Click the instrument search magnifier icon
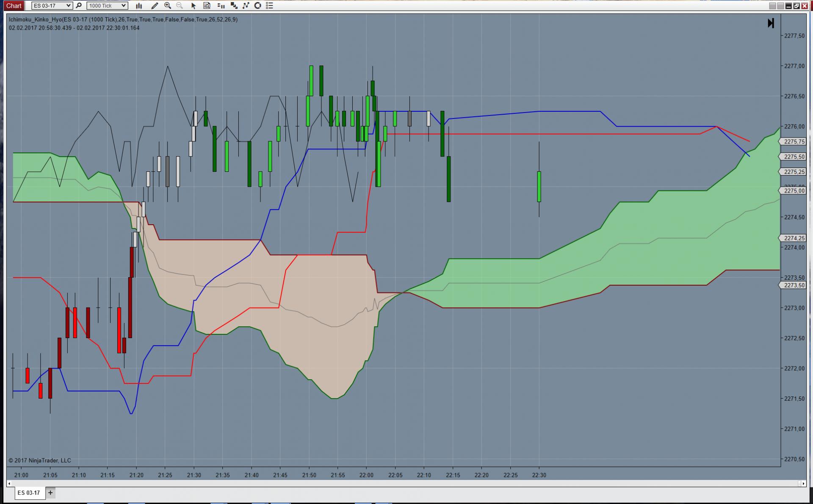The width and height of the screenshot is (813, 504). [79, 6]
